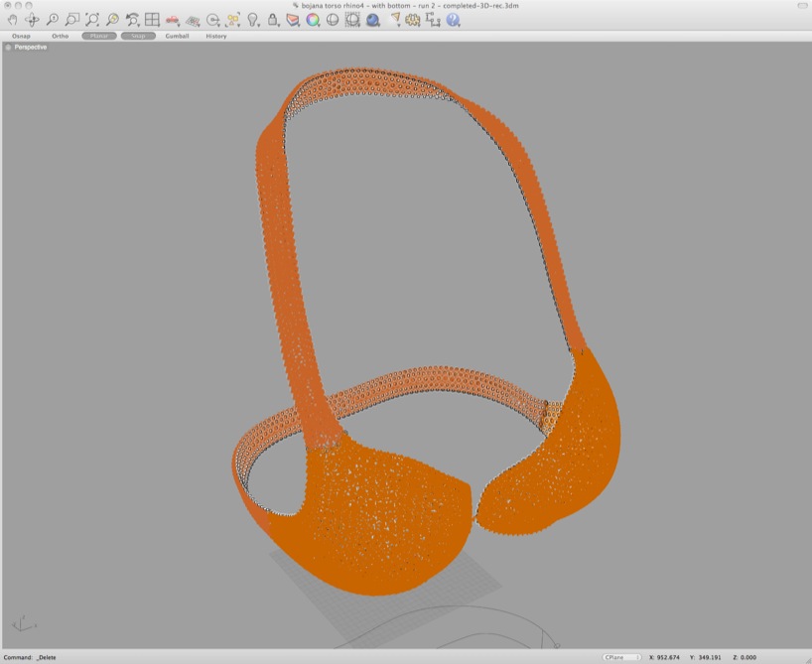Viewport: 812px width, 664px height.
Task: Toggle Osnap object snapping
Action: point(21,36)
